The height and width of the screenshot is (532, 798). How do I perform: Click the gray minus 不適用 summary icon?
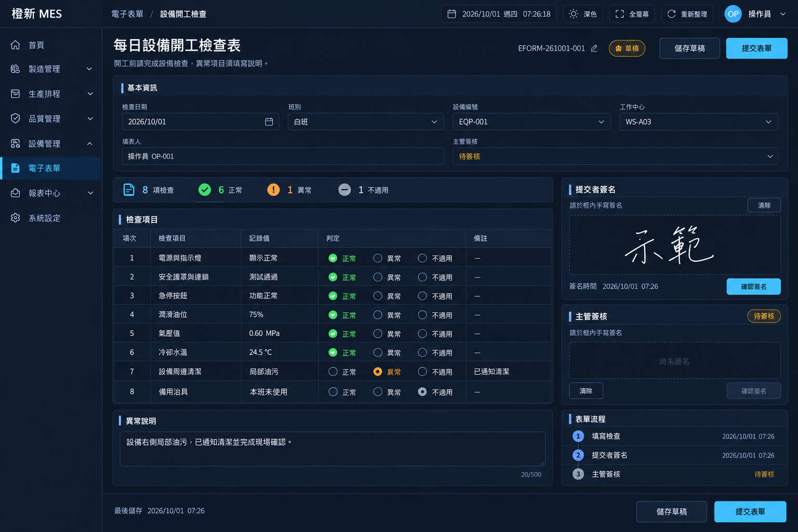point(344,190)
